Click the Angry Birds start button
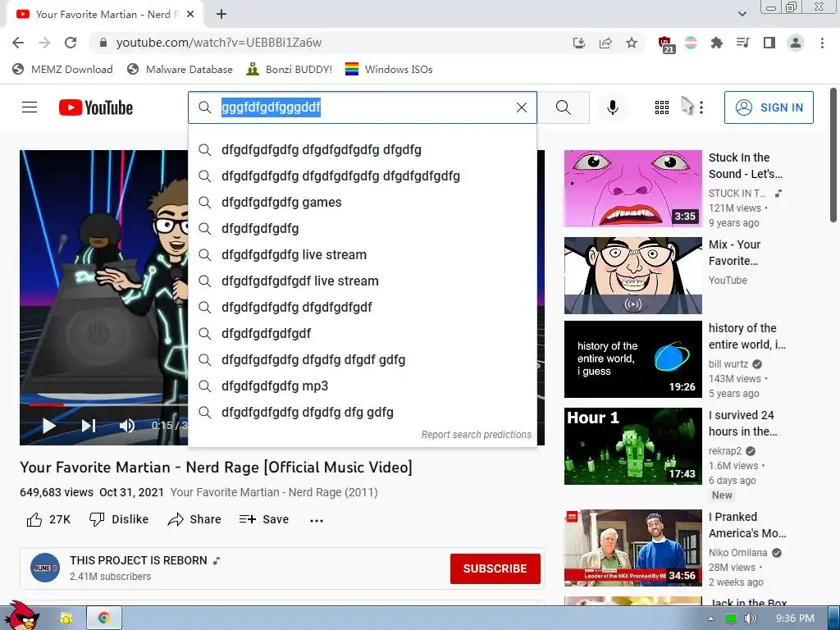840x630 pixels. tap(21, 616)
